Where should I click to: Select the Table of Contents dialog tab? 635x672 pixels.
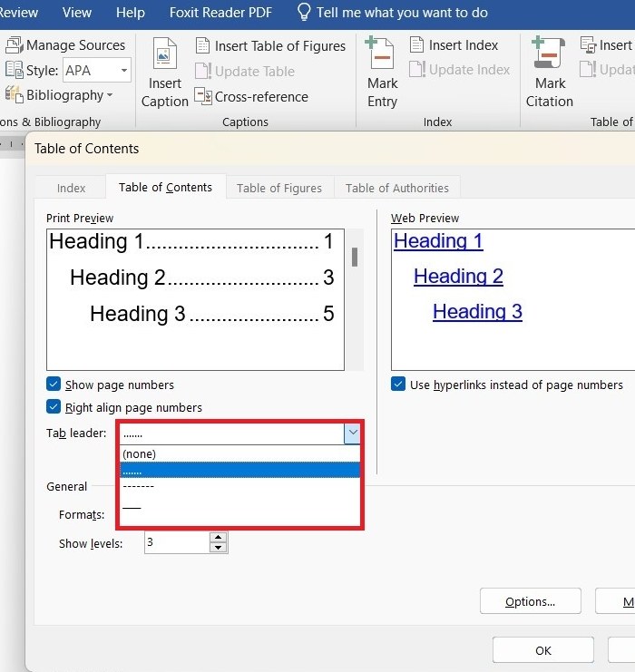(165, 187)
